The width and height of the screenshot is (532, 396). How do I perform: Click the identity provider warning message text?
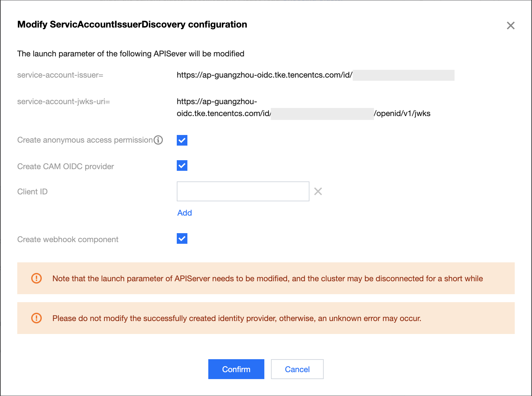tap(236, 318)
